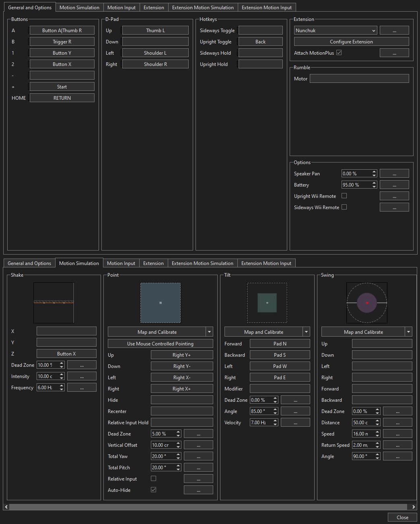This screenshot has width=420, height=524.
Task: Expand the Point Map and Calibrate arrow
Action: (x=209, y=332)
